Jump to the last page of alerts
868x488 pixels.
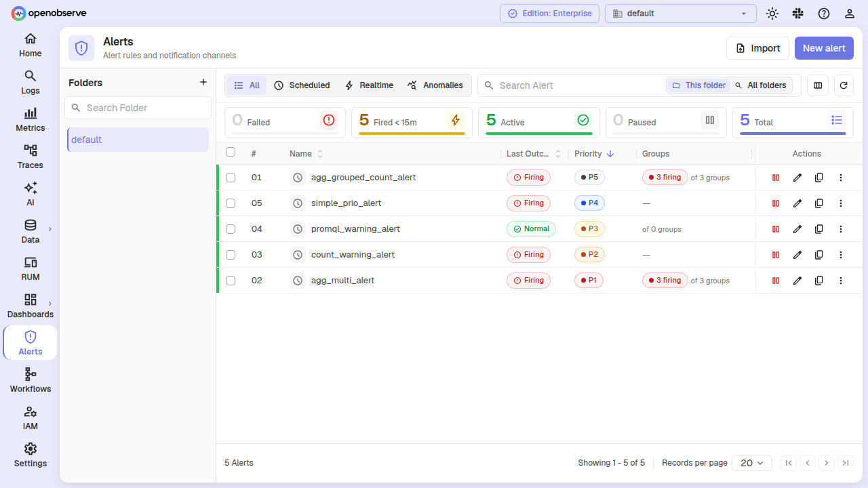pyautogui.click(x=845, y=463)
